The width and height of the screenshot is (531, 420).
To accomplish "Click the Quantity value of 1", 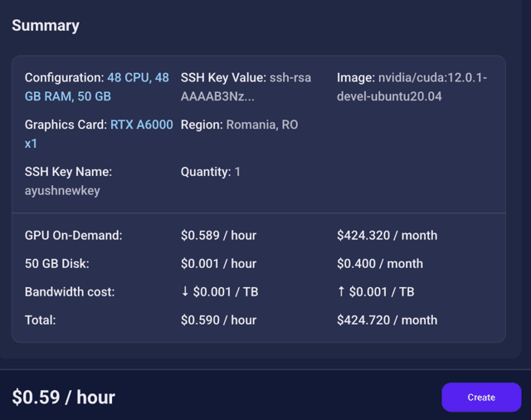I will (x=237, y=172).
